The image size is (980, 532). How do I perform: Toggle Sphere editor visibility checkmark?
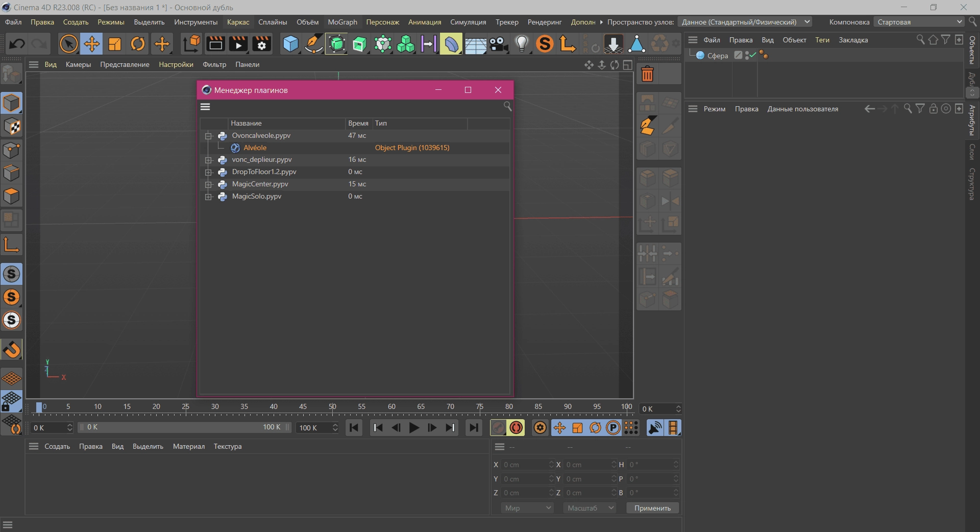click(752, 55)
